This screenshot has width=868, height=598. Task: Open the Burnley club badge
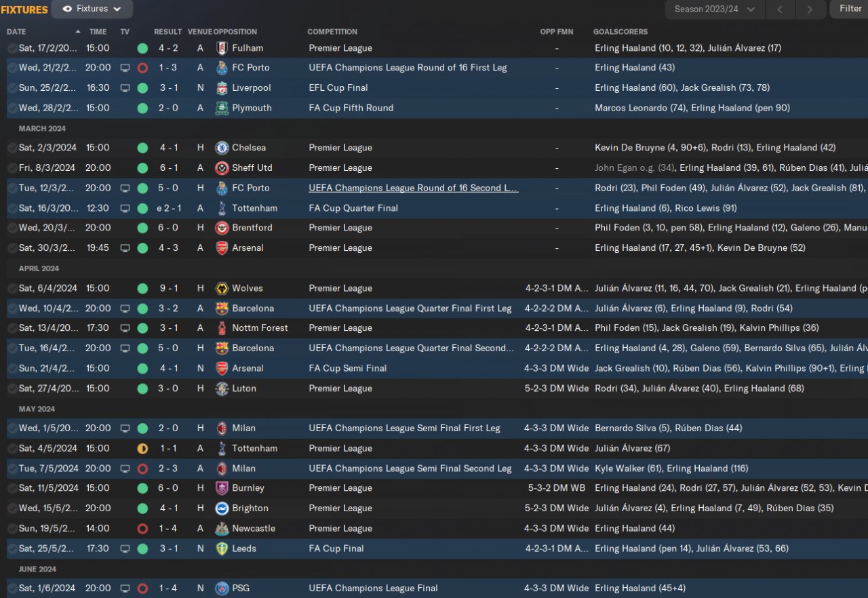(x=222, y=488)
